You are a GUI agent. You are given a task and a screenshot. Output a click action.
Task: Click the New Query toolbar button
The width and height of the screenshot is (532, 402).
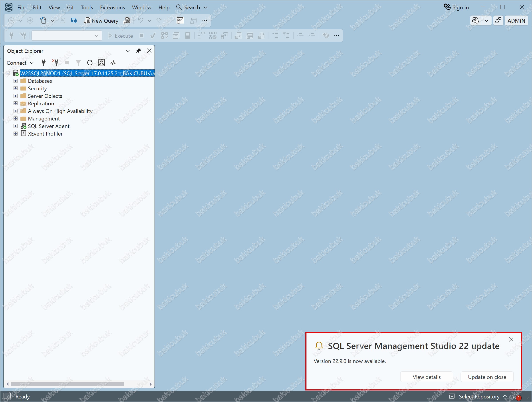pyautogui.click(x=101, y=21)
